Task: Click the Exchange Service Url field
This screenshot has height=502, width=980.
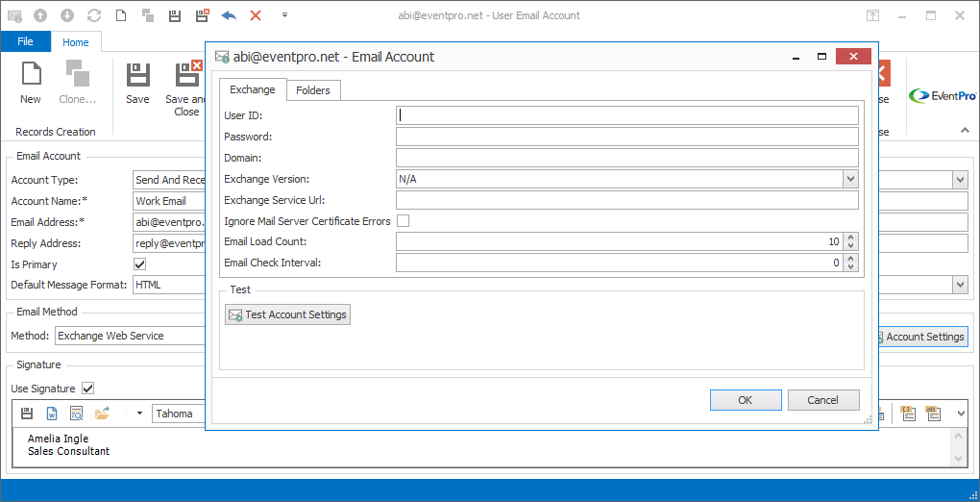Action: (x=626, y=200)
